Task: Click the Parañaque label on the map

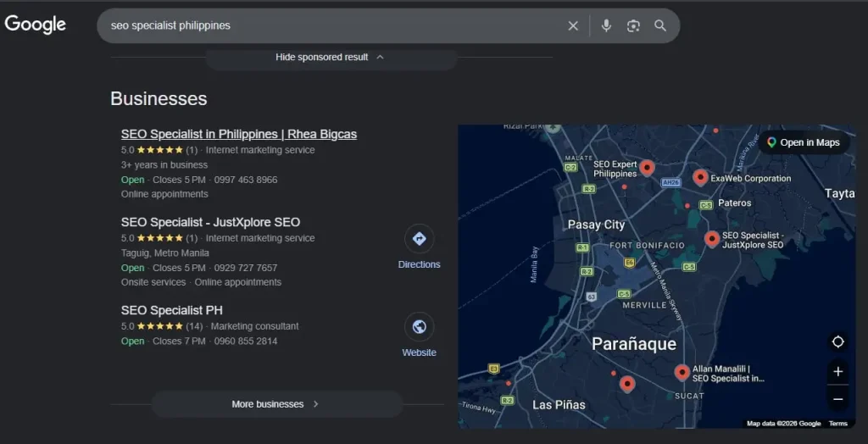Action: (634, 344)
